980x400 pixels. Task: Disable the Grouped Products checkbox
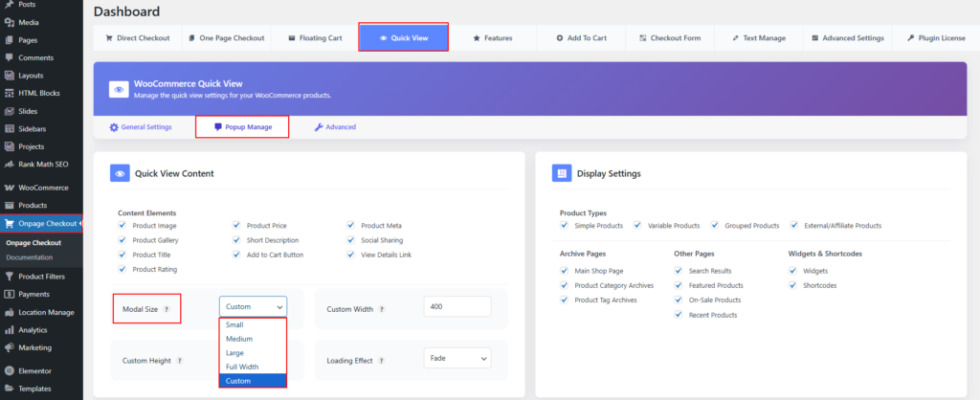pos(715,226)
